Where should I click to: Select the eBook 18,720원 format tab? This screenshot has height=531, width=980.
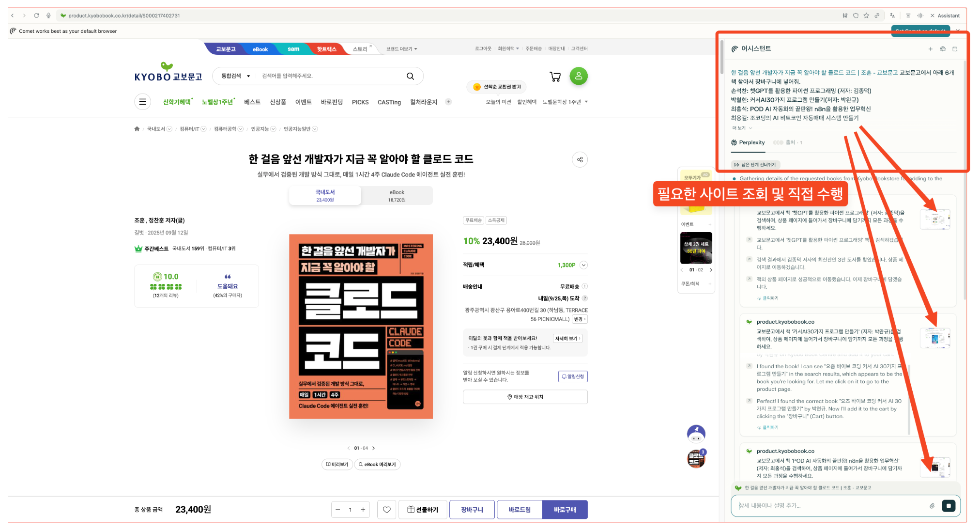tap(397, 196)
